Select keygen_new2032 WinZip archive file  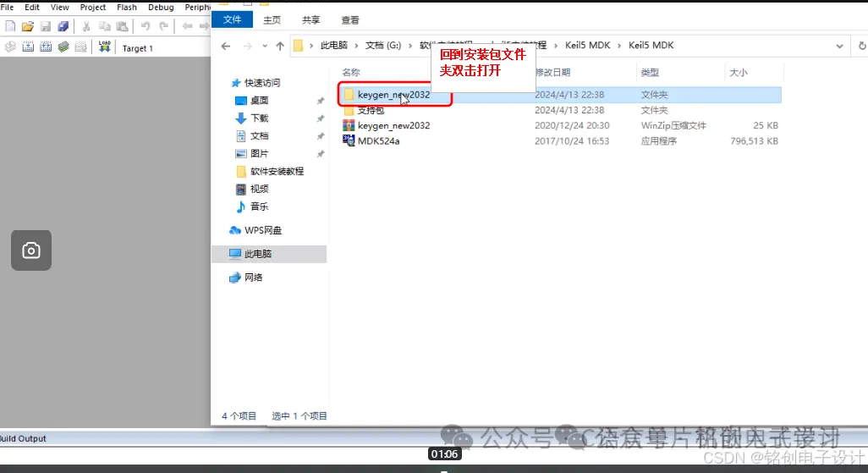pyautogui.click(x=393, y=126)
